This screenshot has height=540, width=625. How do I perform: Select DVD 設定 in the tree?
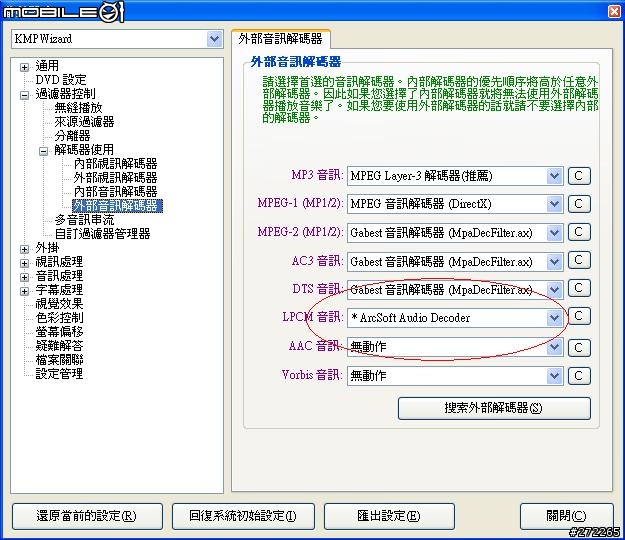[x=61, y=80]
